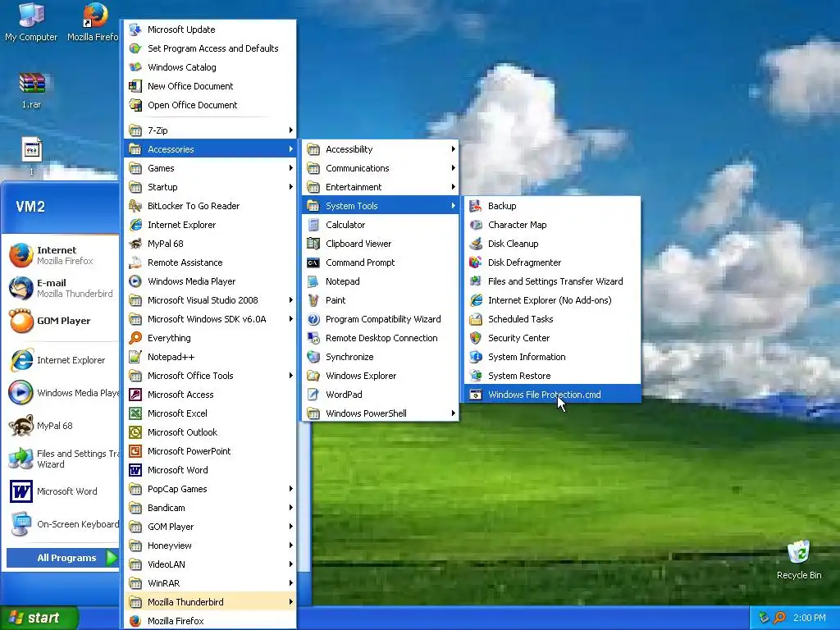This screenshot has width=840, height=630.
Task: Open Clipboard Viewer icon
Action: click(x=313, y=243)
